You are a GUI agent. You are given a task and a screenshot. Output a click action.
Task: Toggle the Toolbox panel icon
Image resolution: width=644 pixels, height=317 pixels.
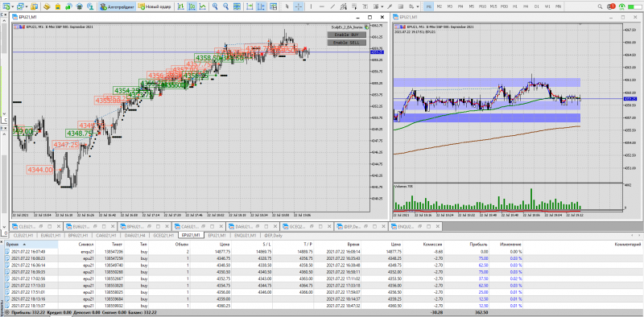[x=69, y=6]
